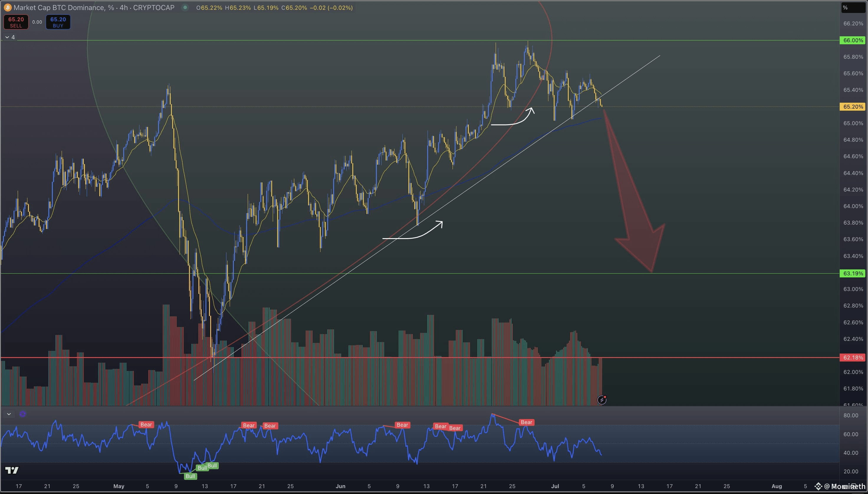Click the 66.20% price axis tick
The width and height of the screenshot is (868, 494).
click(853, 23)
